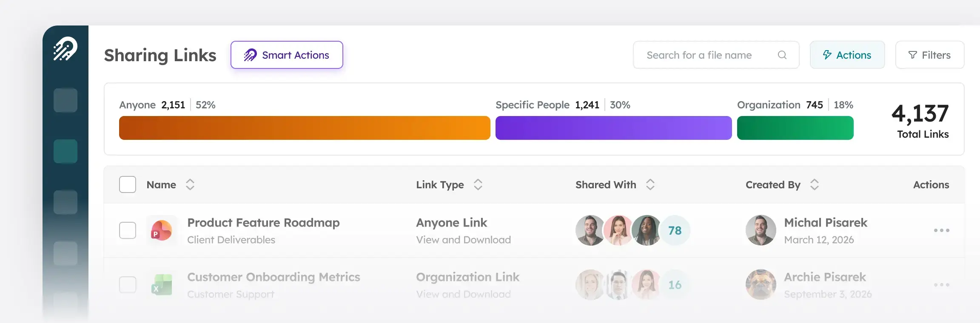The width and height of the screenshot is (980, 323).
Task: Open the Filters panel
Action: click(930, 55)
